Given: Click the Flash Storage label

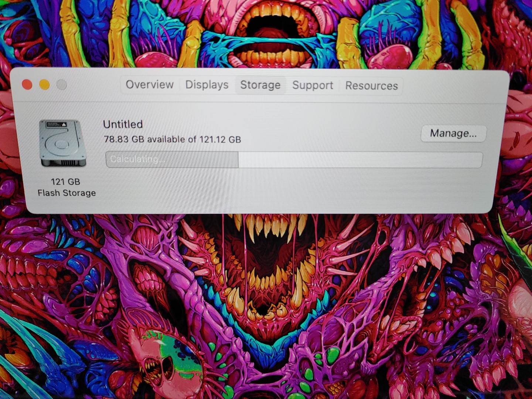Looking at the screenshot, I should pyautogui.click(x=67, y=193).
